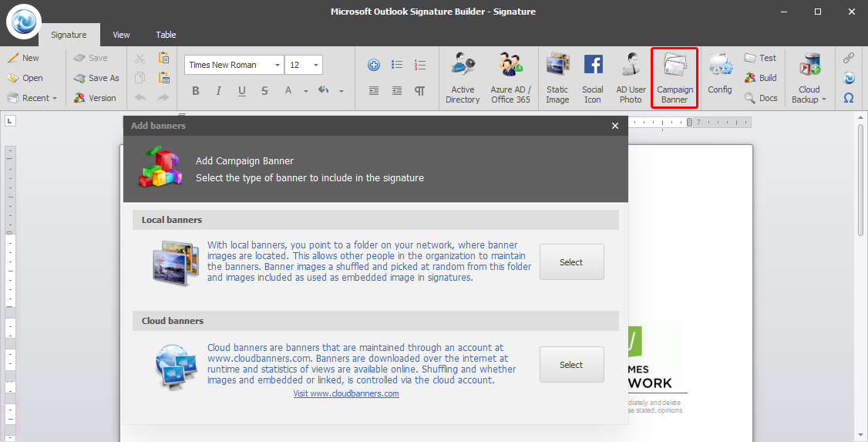This screenshot has height=442, width=868.
Task: Expand the highlight color dropdown arrow
Action: coord(341,91)
